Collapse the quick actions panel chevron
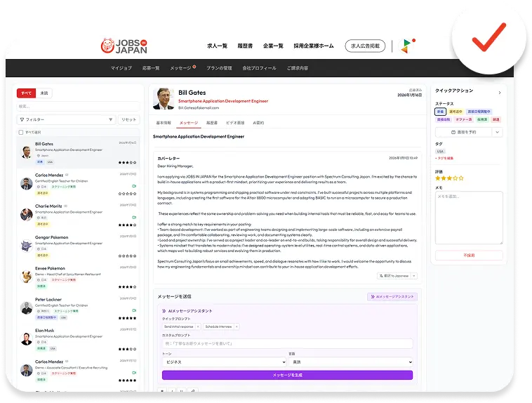532x403 pixels. pos(500,93)
